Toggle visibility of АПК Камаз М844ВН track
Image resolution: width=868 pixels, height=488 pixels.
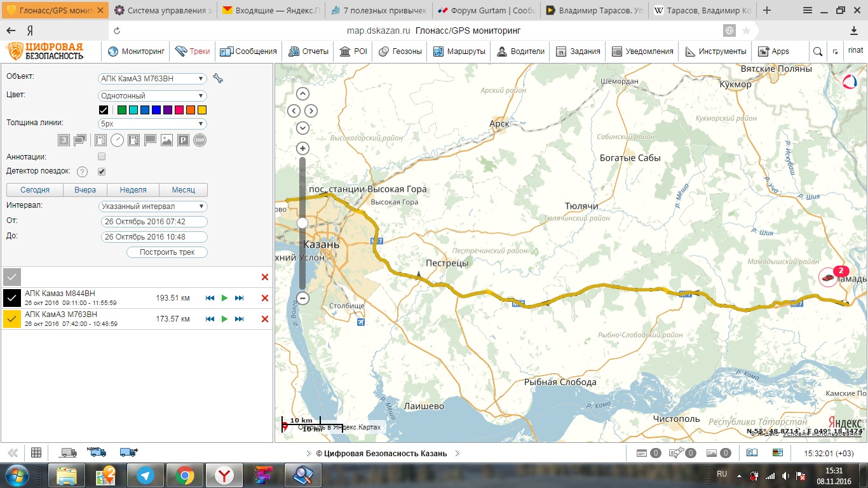[x=12, y=298]
